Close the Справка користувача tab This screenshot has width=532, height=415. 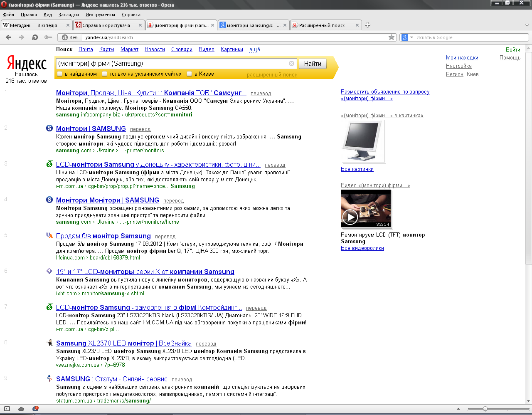coord(140,25)
